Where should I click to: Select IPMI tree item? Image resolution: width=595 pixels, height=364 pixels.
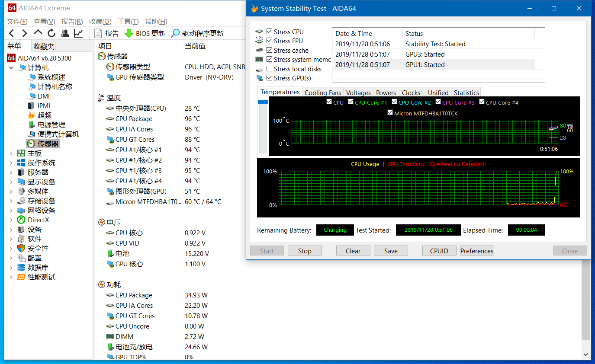pos(39,105)
